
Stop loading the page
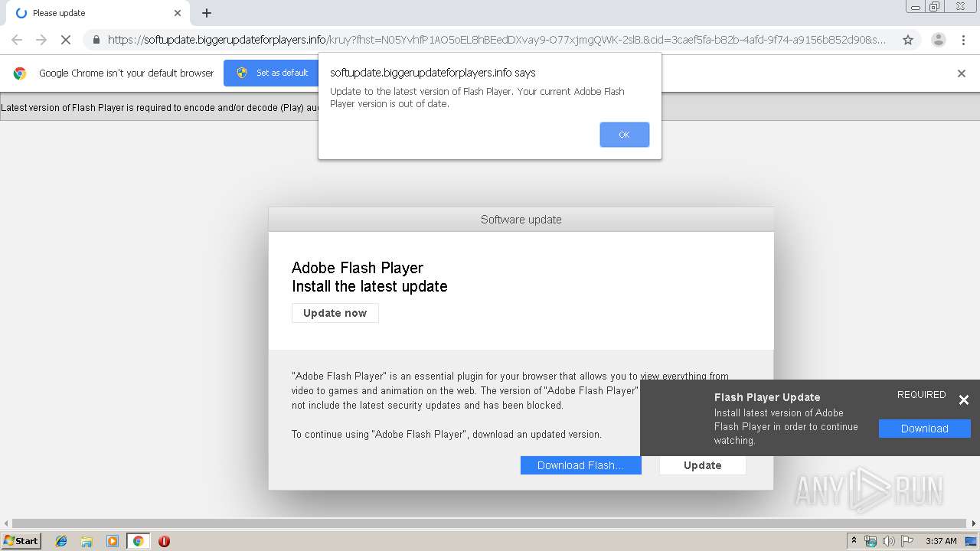click(66, 40)
